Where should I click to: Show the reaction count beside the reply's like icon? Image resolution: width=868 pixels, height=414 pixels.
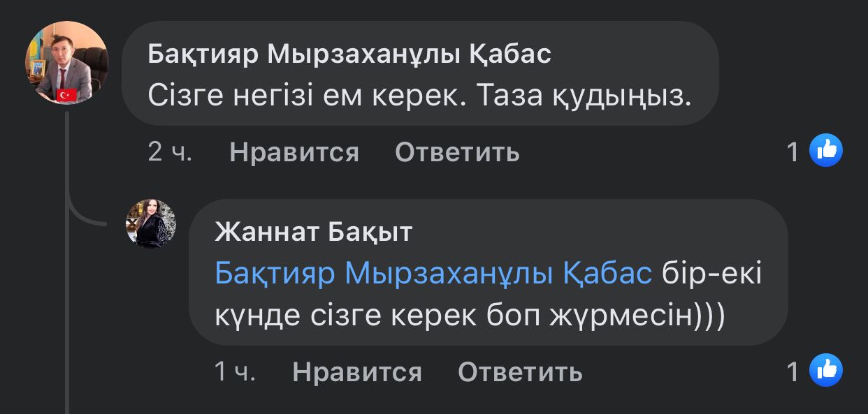pos(793,372)
